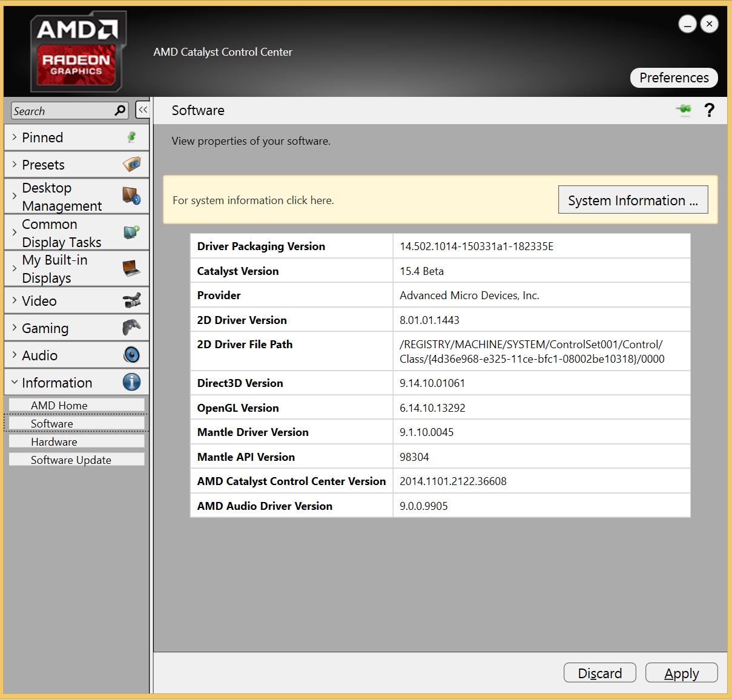This screenshot has height=700, width=732.
Task: Open System Information dialog
Action: point(633,200)
